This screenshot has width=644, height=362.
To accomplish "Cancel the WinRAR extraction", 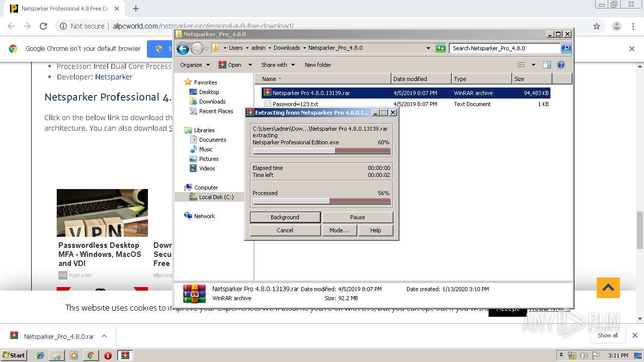I will [285, 230].
